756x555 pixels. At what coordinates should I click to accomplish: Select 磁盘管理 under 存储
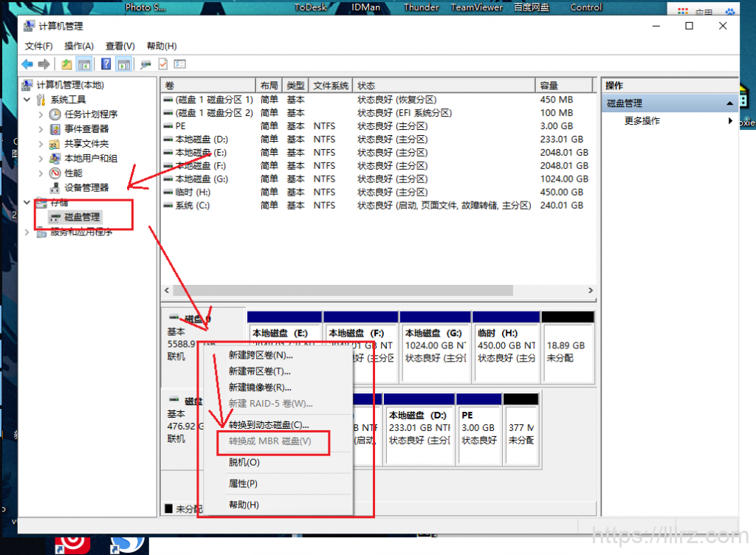point(81,217)
